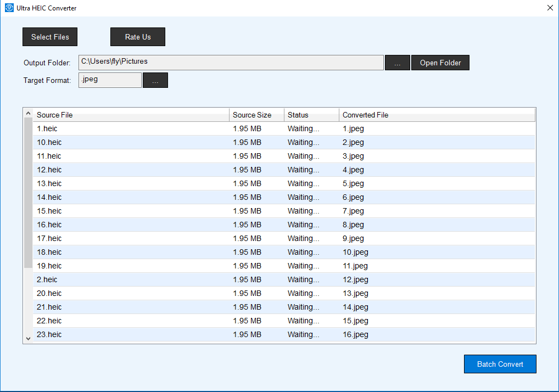Select the 17.heic source file

click(49, 238)
